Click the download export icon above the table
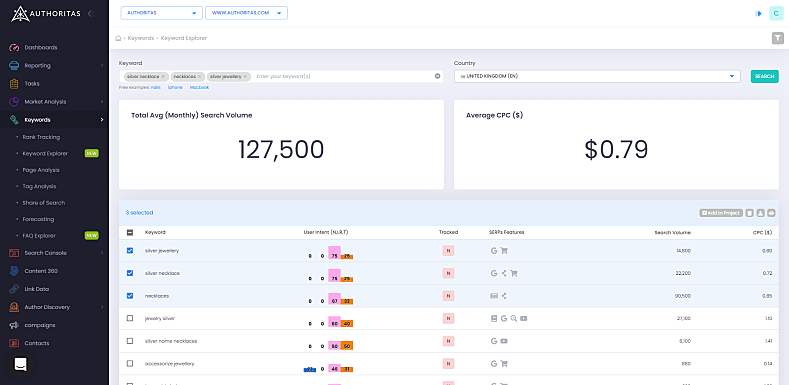 (x=760, y=213)
